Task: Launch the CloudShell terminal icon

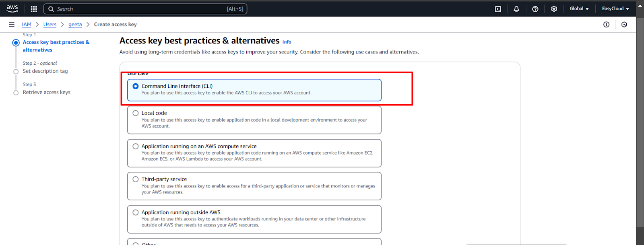Action: click(x=498, y=9)
